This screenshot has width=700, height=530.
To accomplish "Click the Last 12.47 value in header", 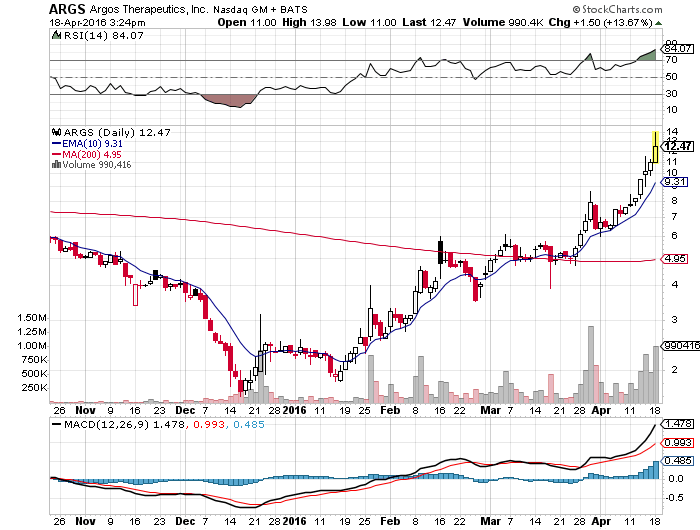I will pyautogui.click(x=429, y=22).
